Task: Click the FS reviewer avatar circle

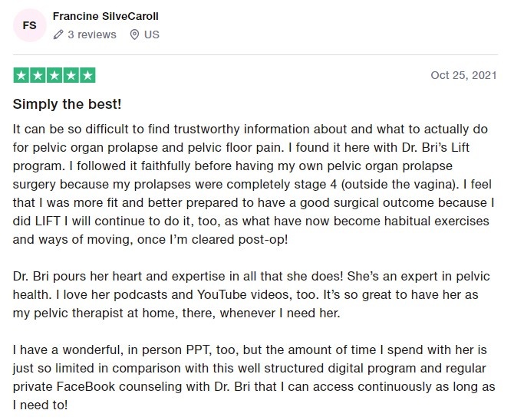Action: click(29, 25)
